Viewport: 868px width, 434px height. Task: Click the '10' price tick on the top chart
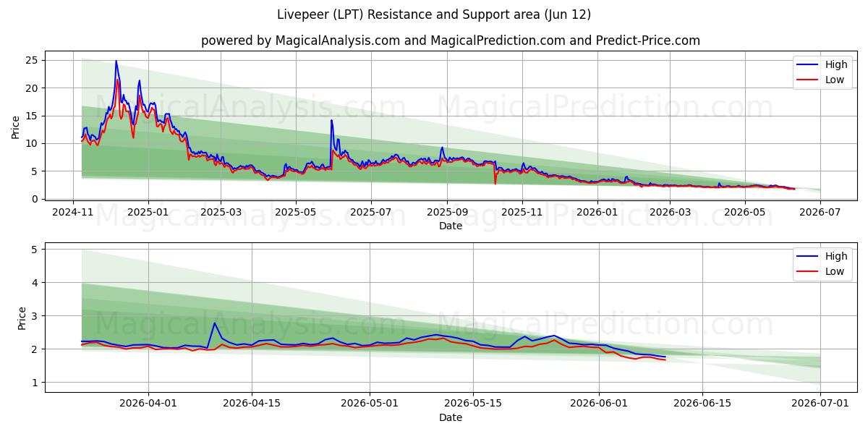(x=33, y=143)
